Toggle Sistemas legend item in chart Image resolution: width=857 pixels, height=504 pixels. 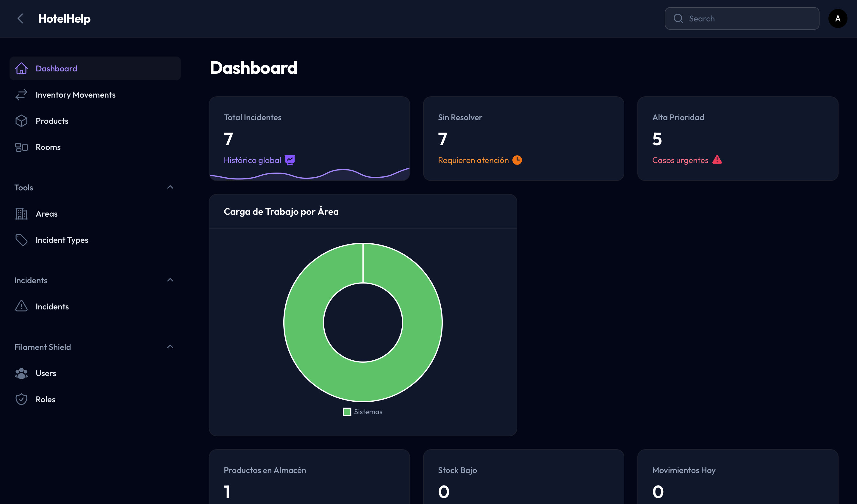(x=362, y=412)
